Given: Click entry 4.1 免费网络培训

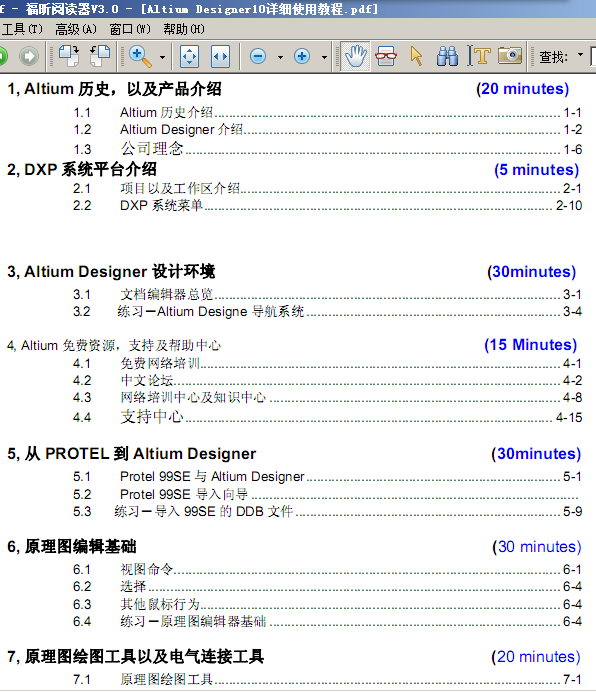Looking at the screenshot, I should tap(327, 364).
